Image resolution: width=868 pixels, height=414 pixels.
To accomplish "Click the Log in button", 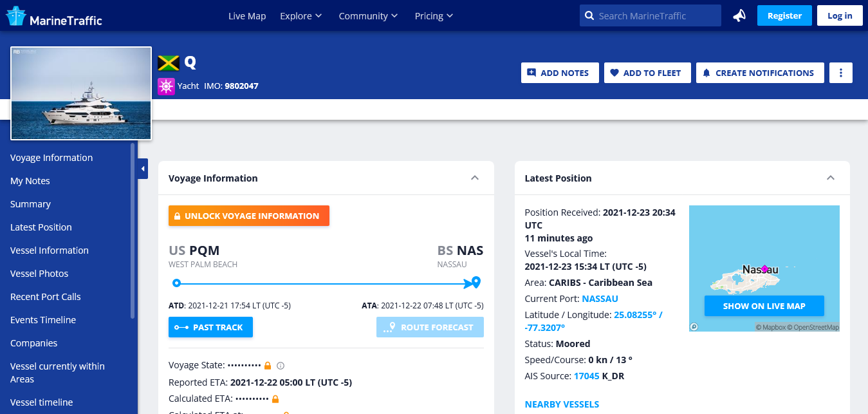I will [x=840, y=15].
